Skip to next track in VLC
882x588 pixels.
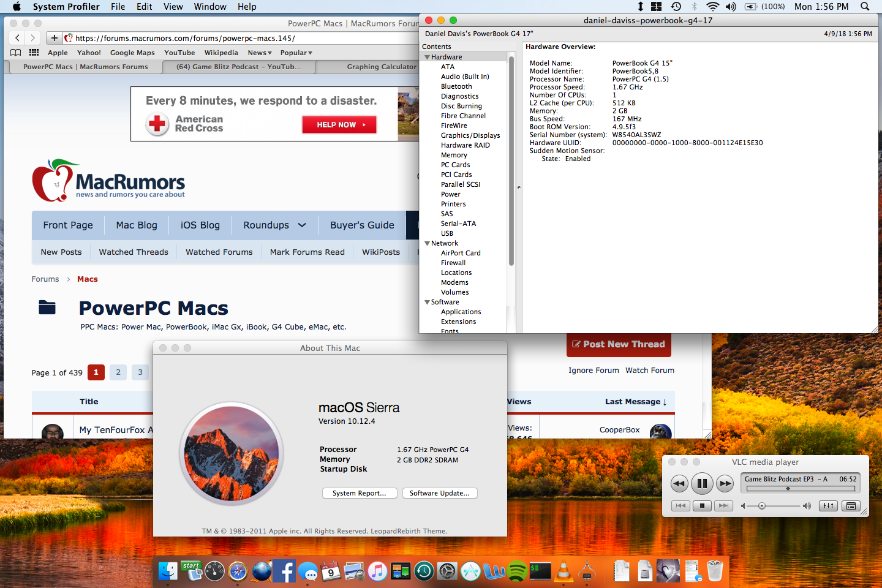click(723, 506)
